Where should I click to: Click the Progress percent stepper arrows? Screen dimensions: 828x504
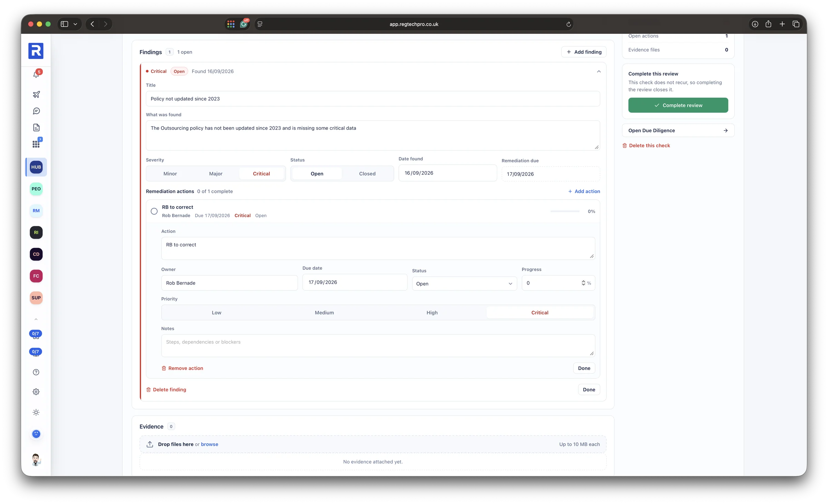583,283
